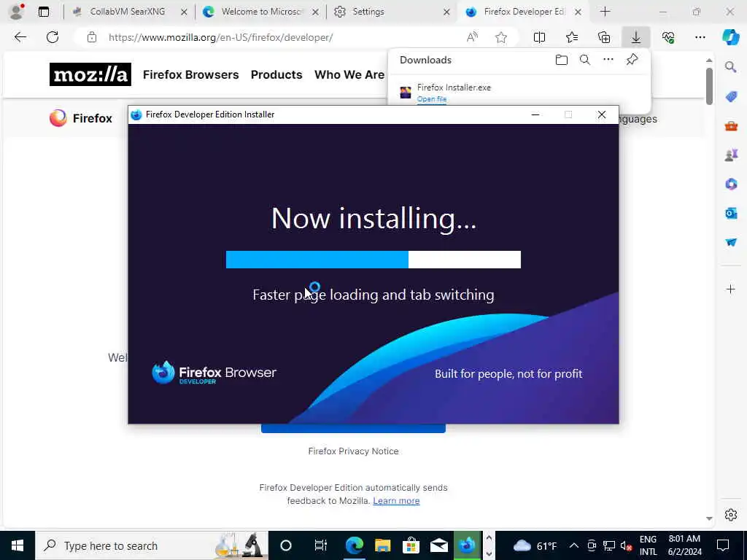Click the mozilla.org address bar
This screenshot has height=560, width=747.
tap(220, 37)
